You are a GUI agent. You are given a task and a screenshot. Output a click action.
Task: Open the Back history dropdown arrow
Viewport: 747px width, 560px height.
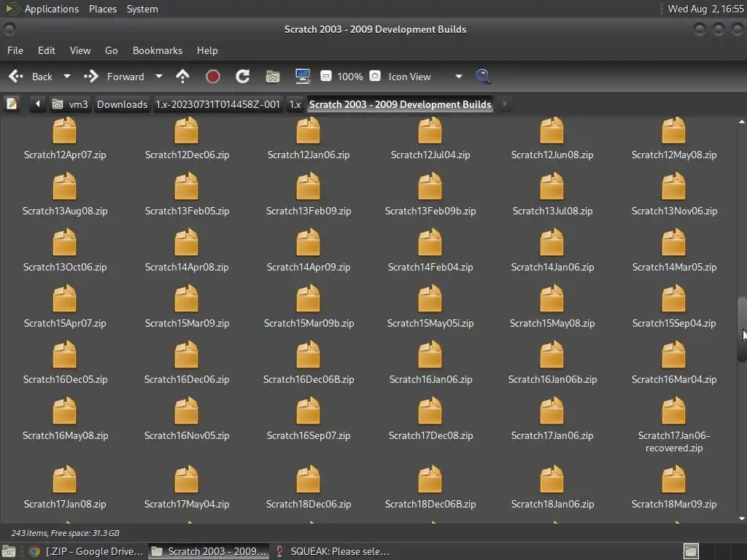point(67,76)
